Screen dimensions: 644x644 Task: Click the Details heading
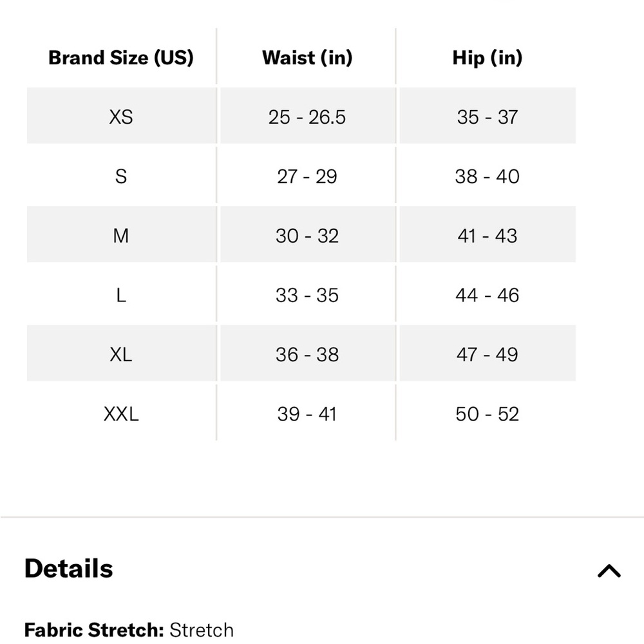click(x=69, y=569)
